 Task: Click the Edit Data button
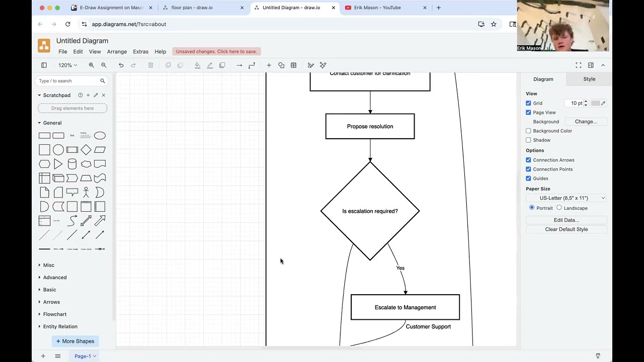click(567, 220)
